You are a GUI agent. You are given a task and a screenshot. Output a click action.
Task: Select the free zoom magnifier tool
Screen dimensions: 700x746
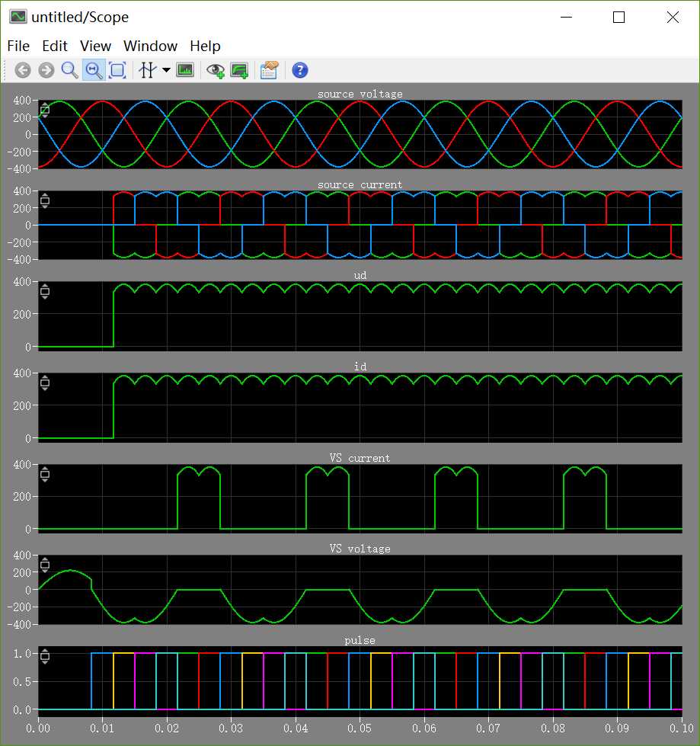(70, 70)
